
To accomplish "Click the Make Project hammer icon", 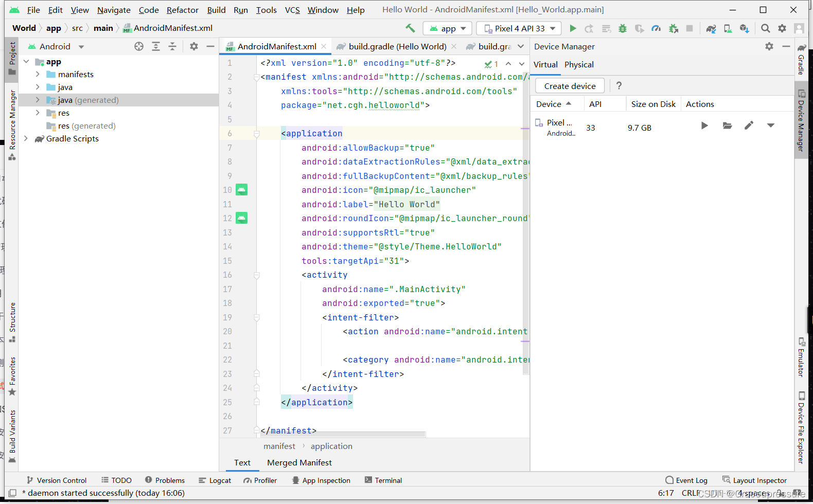I will (410, 28).
